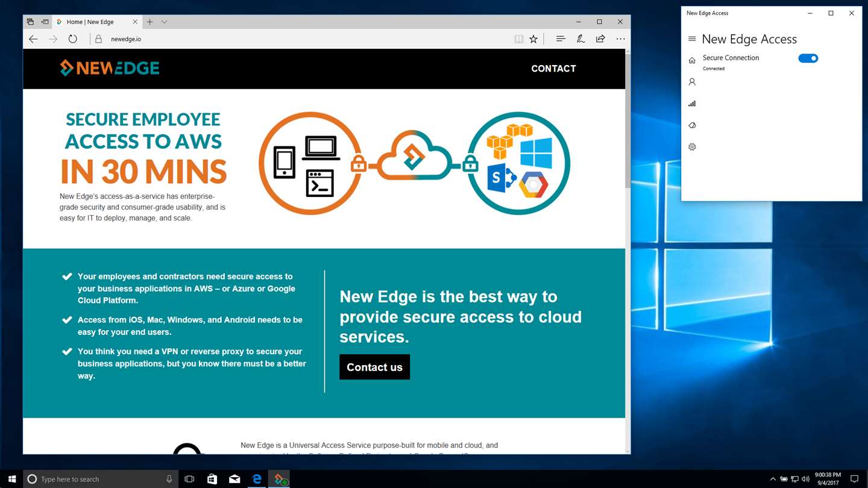Viewport: 868px width, 488px height.
Task: Go forward in Edge browser history
Action: (x=53, y=39)
